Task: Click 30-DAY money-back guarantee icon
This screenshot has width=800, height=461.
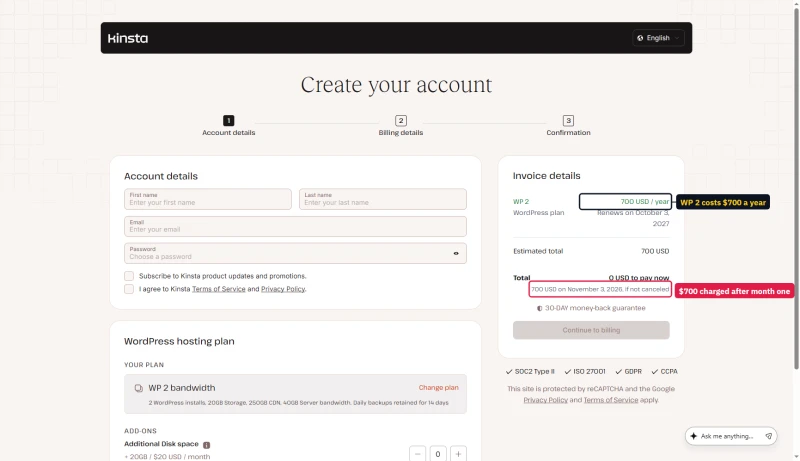Action: tap(539, 309)
